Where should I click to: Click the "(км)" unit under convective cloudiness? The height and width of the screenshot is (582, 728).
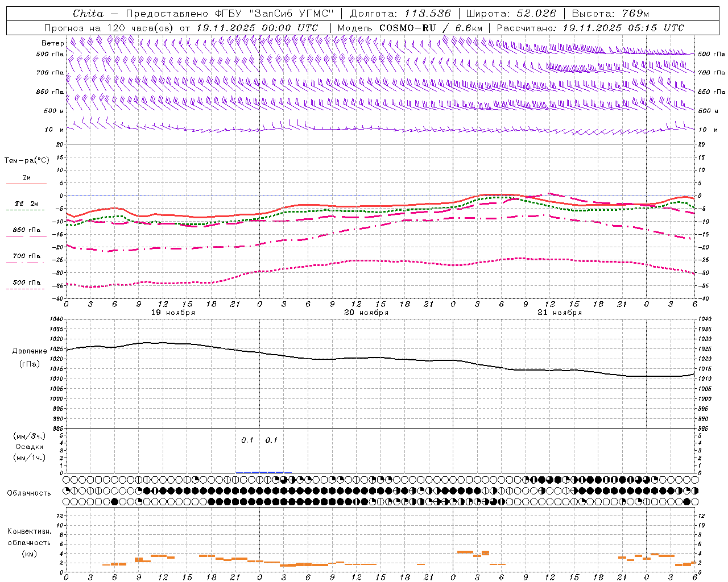[29, 554]
